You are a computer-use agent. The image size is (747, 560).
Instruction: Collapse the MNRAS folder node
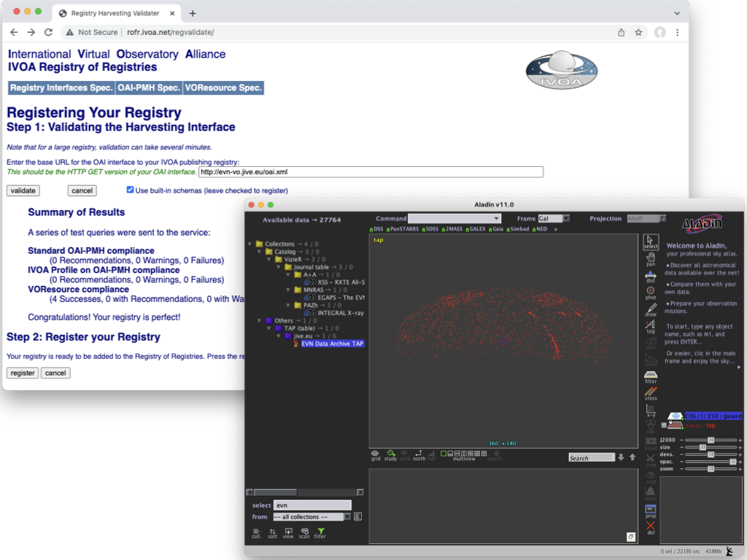(x=287, y=289)
